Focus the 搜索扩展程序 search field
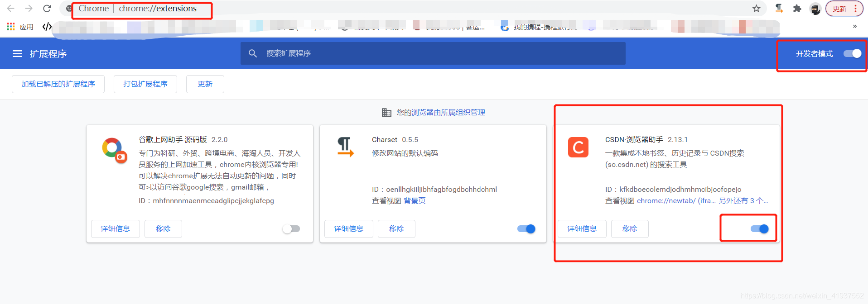The width and height of the screenshot is (868, 304). (x=433, y=53)
